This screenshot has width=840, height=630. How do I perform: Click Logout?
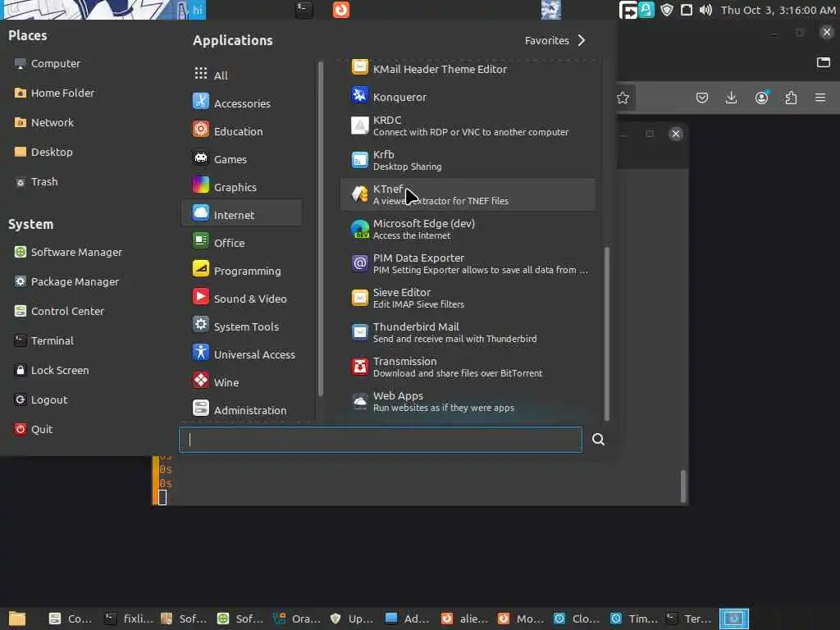click(41, 399)
